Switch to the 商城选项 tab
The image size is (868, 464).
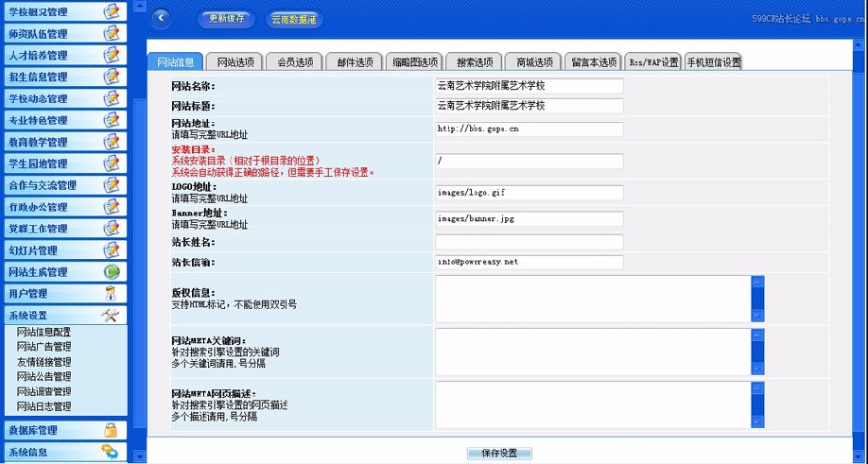[x=534, y=62]
